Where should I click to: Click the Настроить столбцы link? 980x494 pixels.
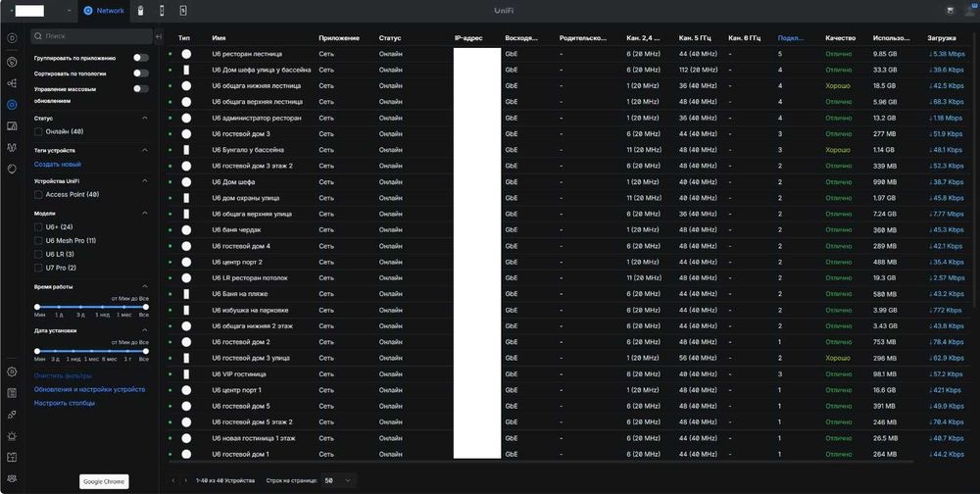(x=65, y=403)
